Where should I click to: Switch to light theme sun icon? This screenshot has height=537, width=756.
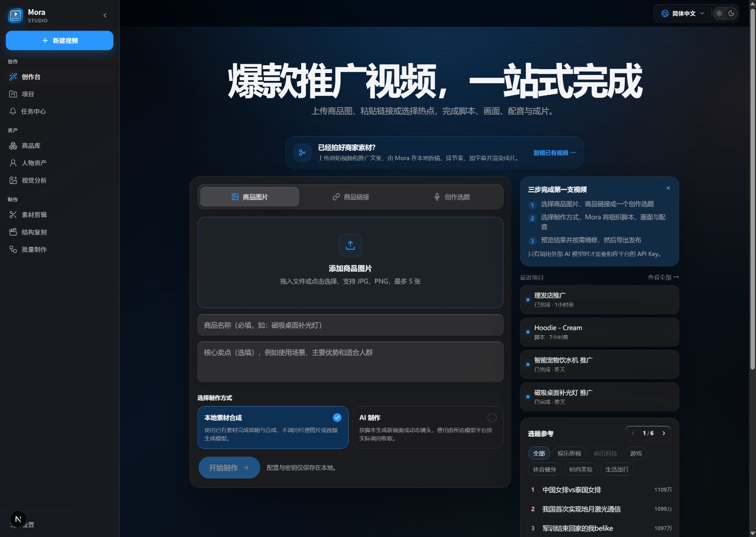click(x=719, y=14)
